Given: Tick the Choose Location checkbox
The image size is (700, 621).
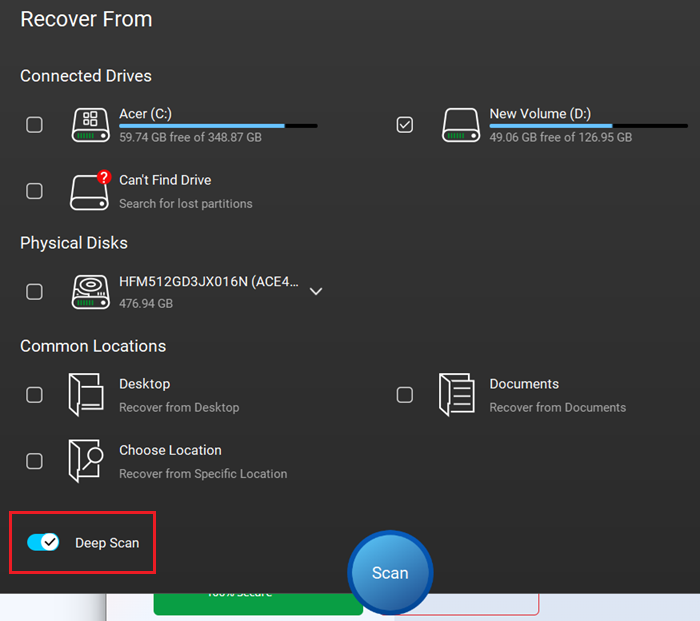Looking at the screenshot, I should [34, 461].
